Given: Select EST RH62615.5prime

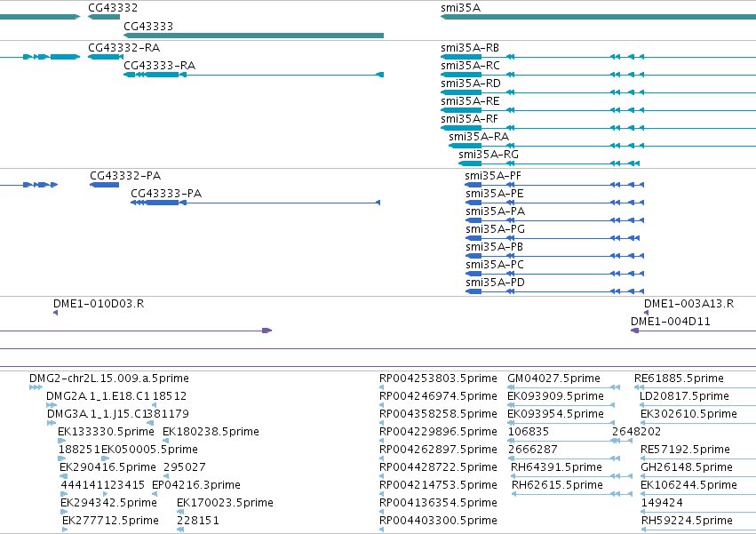Looking at the screenshot, I should pyautogui.click(x=557, y=485).
